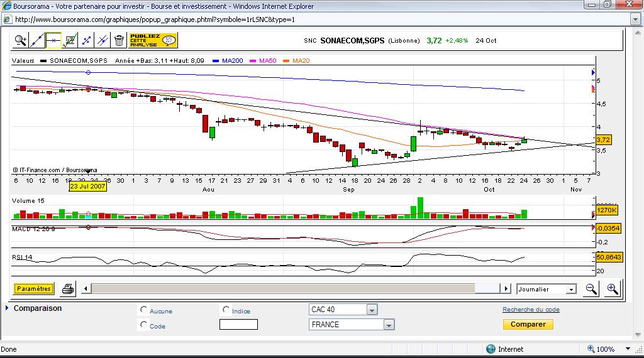Click the chart scrollbar right arrow
This screenshot has width=644, height=358.
[x=506, y=289]
